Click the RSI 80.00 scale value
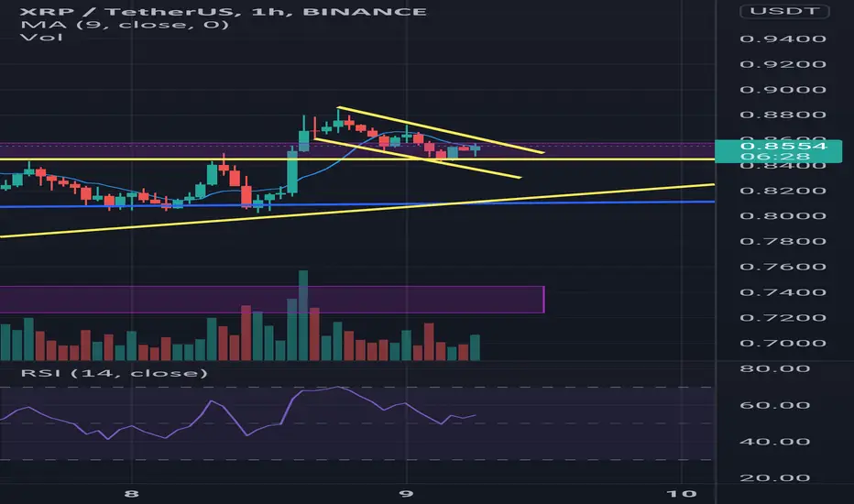 click(774, 369)
